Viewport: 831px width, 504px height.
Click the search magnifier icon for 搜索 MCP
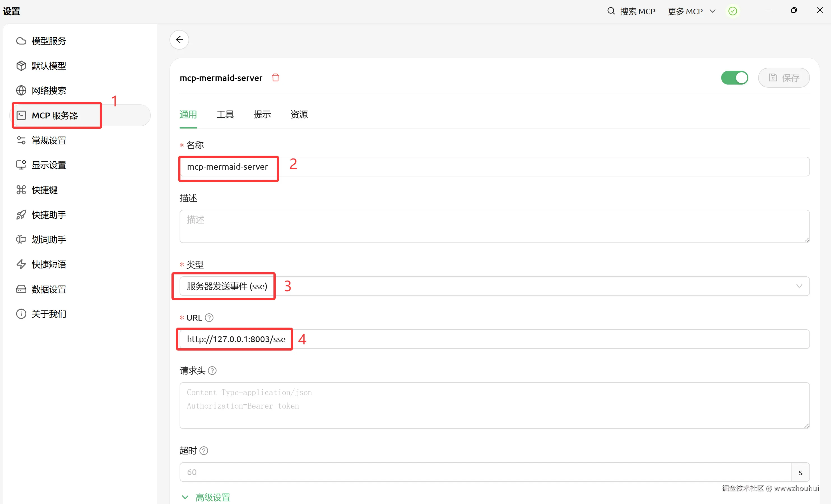coord(611,11)
